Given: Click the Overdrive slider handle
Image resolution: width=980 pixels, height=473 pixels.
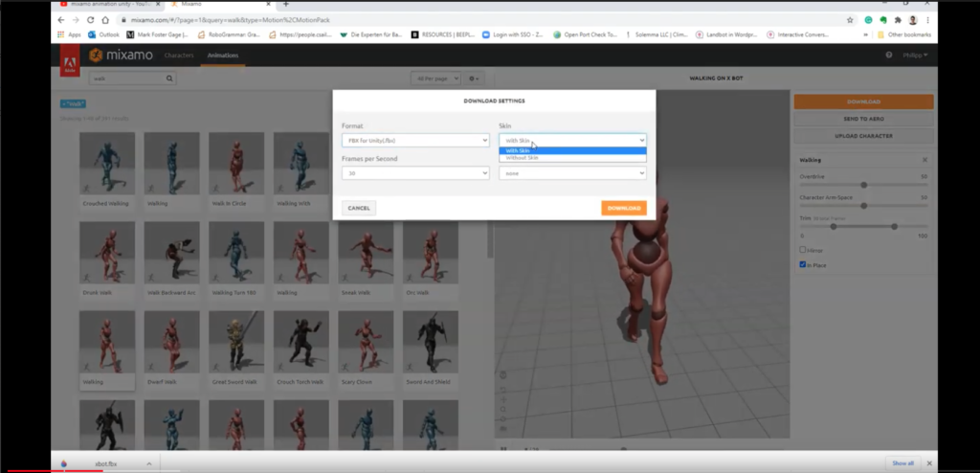Looking at the screenshot, I should point(864,185).
